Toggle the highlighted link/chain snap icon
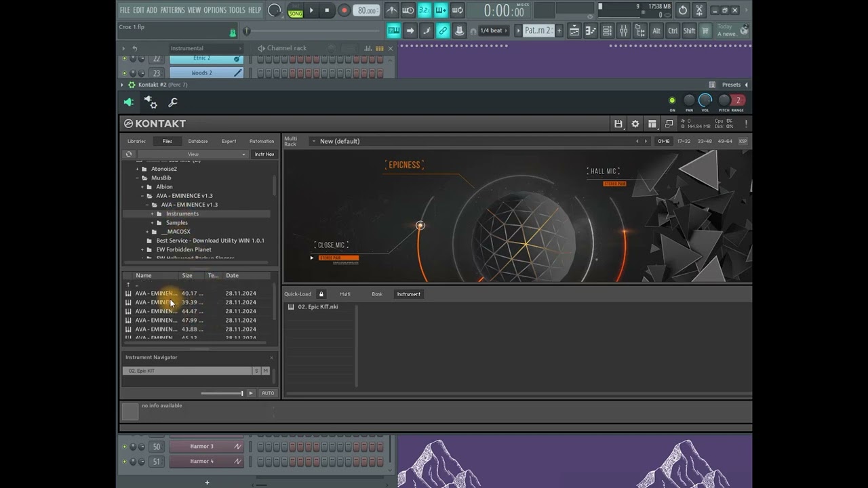This screenshot has height=488, width=868. 443,30
